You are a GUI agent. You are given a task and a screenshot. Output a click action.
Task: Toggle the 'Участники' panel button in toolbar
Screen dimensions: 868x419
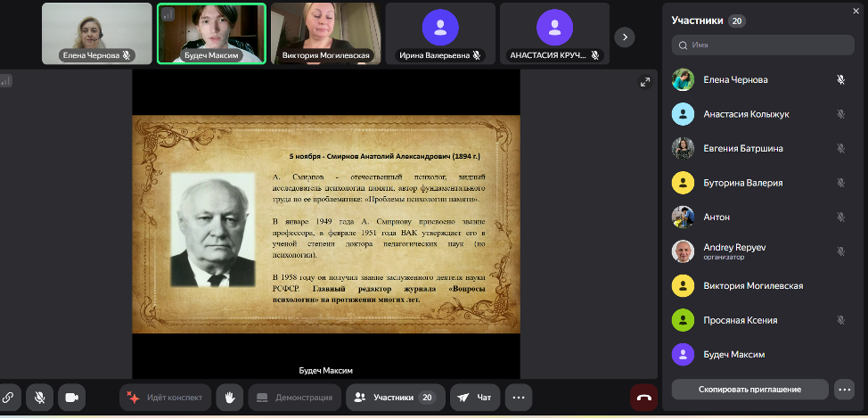point(394,397)
